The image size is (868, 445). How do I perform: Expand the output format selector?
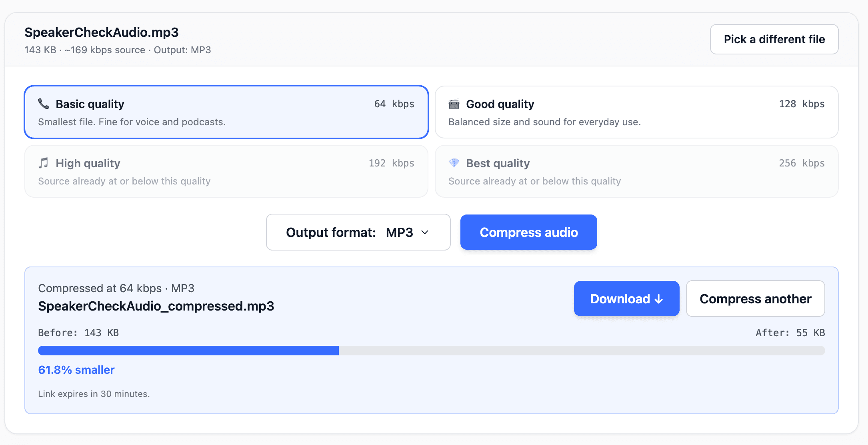coord(358,232)
